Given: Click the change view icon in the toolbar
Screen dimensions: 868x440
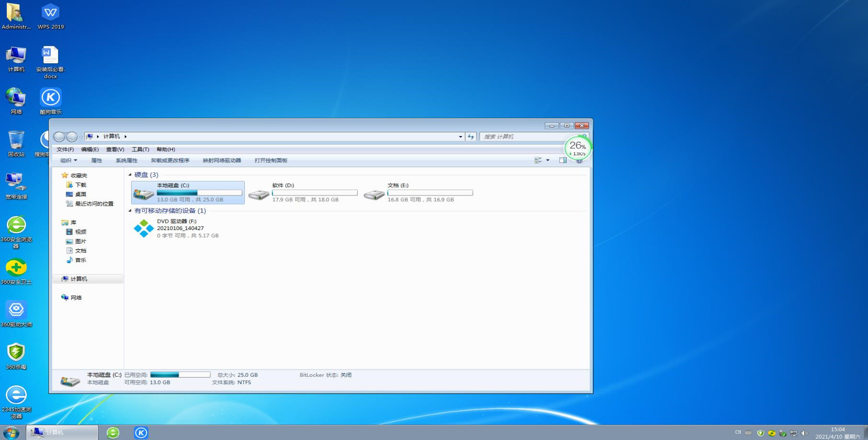Looking at the screenshot, I should (538, 160).
